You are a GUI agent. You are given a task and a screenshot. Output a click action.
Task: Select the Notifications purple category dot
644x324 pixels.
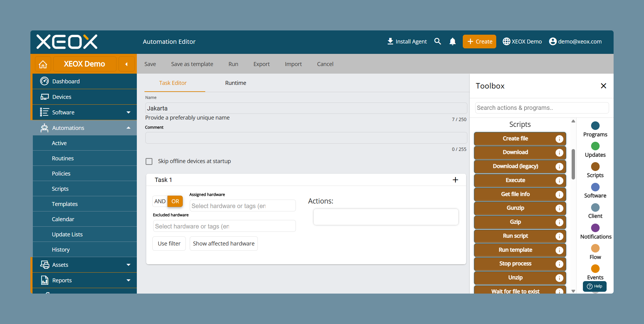point(595,228)
